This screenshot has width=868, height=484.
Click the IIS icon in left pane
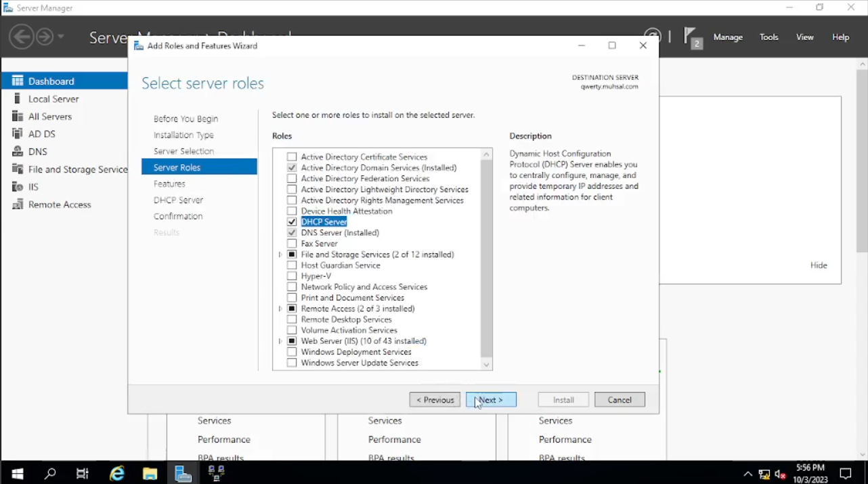pyautogui.click(x=18, y=187)
